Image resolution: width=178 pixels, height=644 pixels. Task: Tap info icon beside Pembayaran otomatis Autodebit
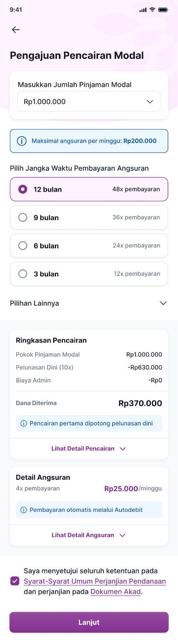[23, 510]
